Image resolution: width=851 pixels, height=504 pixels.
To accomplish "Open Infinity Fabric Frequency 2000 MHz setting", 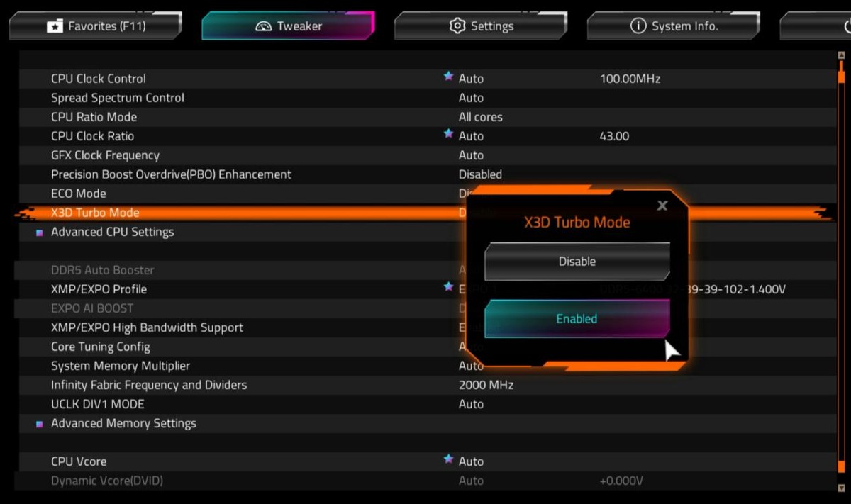I will click(x=486, y=385).
